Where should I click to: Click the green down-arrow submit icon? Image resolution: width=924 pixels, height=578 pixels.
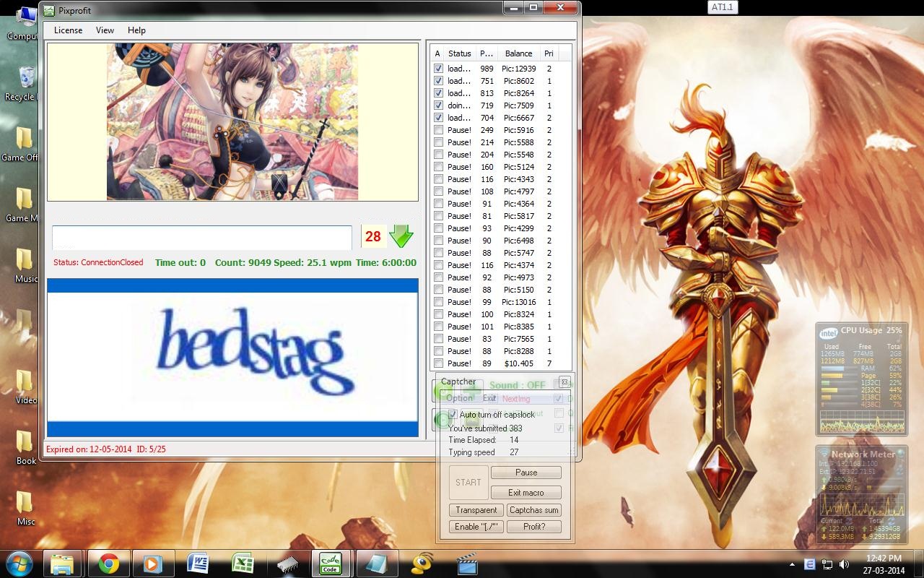(x=401, y=236)
